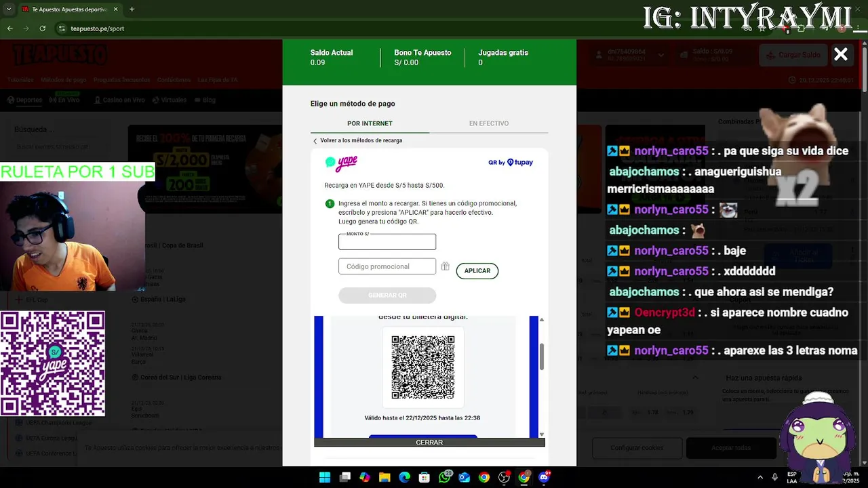Viewport: 868px width, 488px height.
Task: Click Saldo Actual 0.09 value
Action: [317, 62]
